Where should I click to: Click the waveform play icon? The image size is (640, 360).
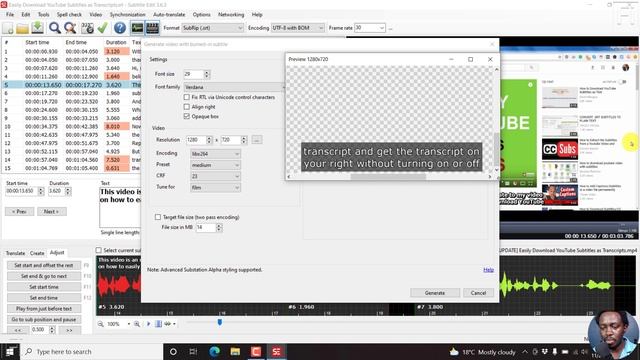[x=149, y=324]
